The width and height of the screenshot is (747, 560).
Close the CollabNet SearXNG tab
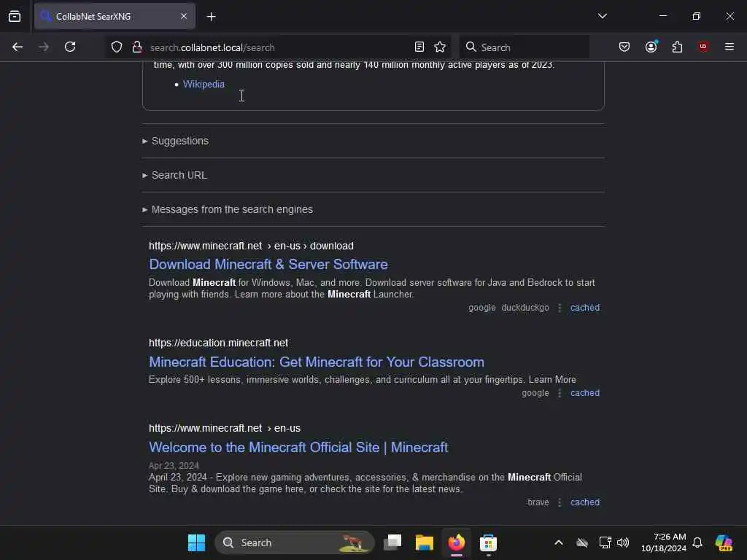[x=184, y=16]
